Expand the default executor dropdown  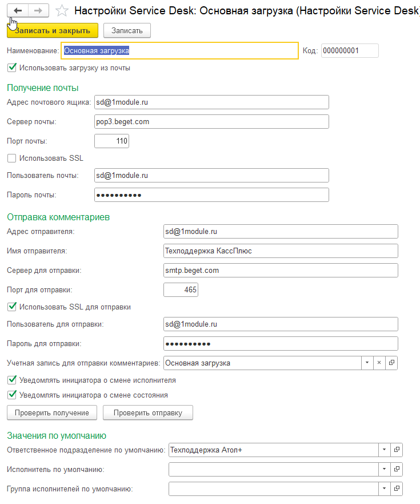pyautogui.click(x=384, y=469)
